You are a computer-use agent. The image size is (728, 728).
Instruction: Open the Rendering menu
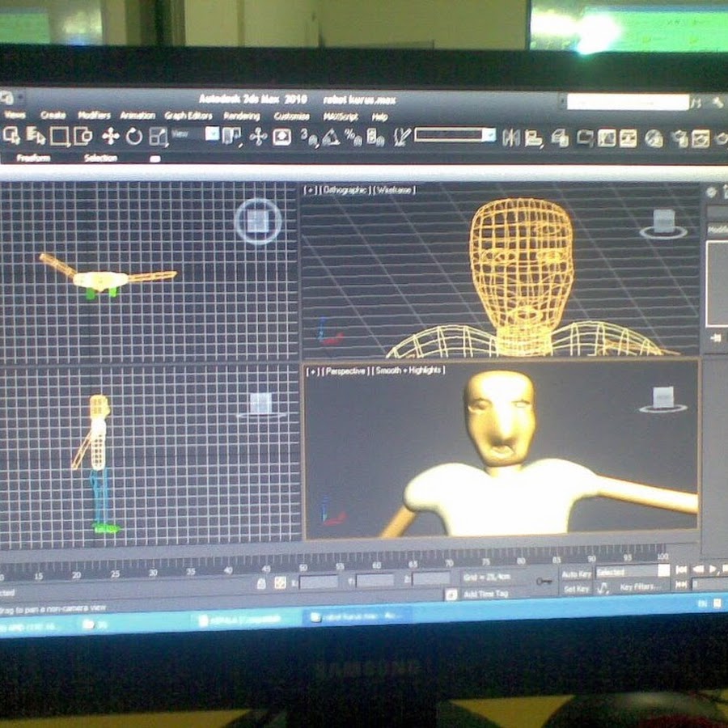(x=241, y=116)
